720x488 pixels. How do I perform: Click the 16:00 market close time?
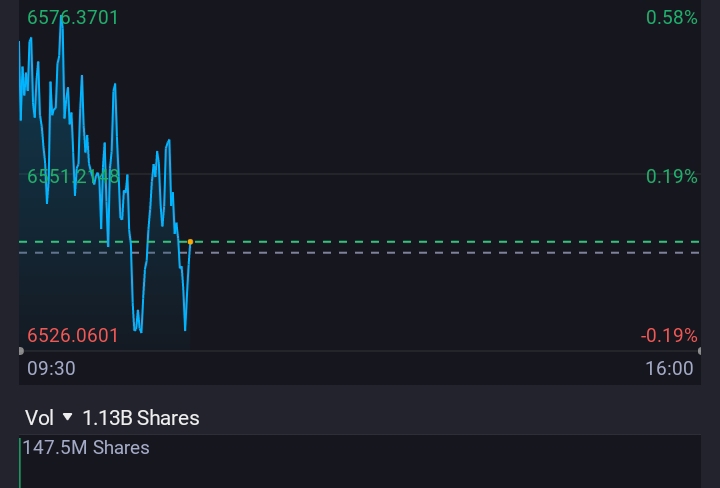pos(669,368)
